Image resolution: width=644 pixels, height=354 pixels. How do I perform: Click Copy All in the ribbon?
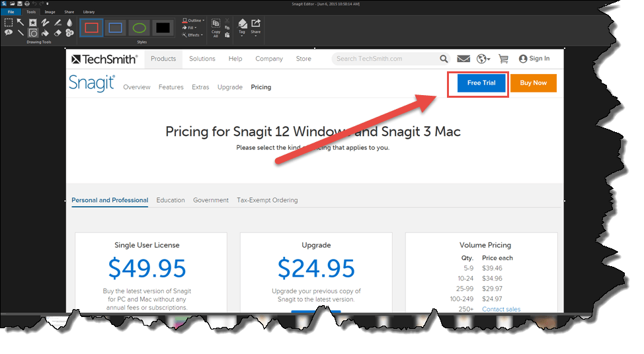click(x=216, y=28)
